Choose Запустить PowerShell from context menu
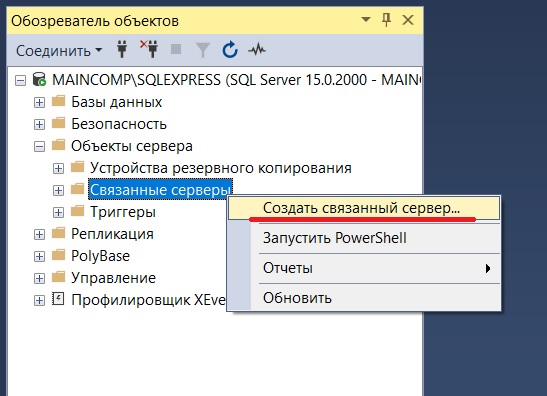547x396 pixels. [x=364, y=238]
